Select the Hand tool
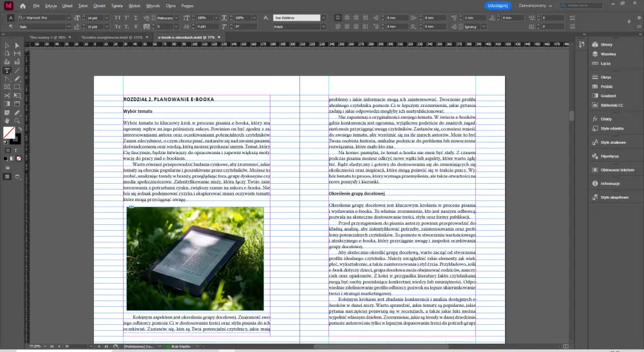 click(x=7, y=120)
